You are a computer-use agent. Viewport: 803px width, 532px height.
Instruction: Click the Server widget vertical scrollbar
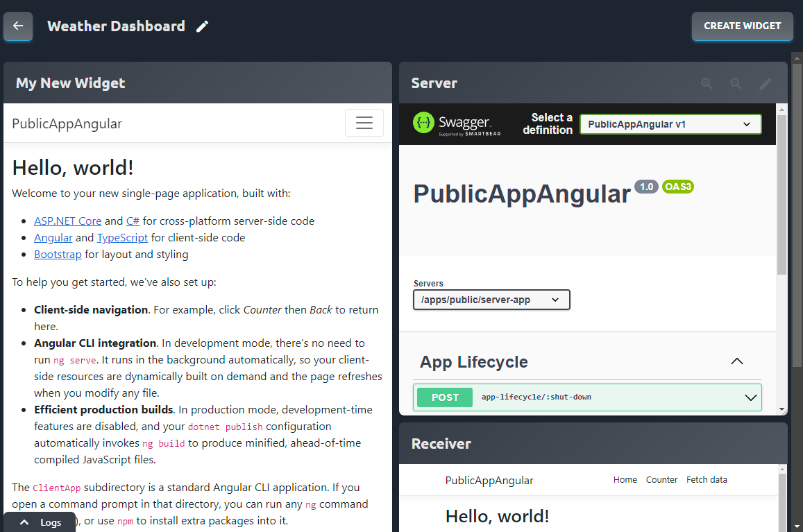pyautogui.click(x=782, y=194)
